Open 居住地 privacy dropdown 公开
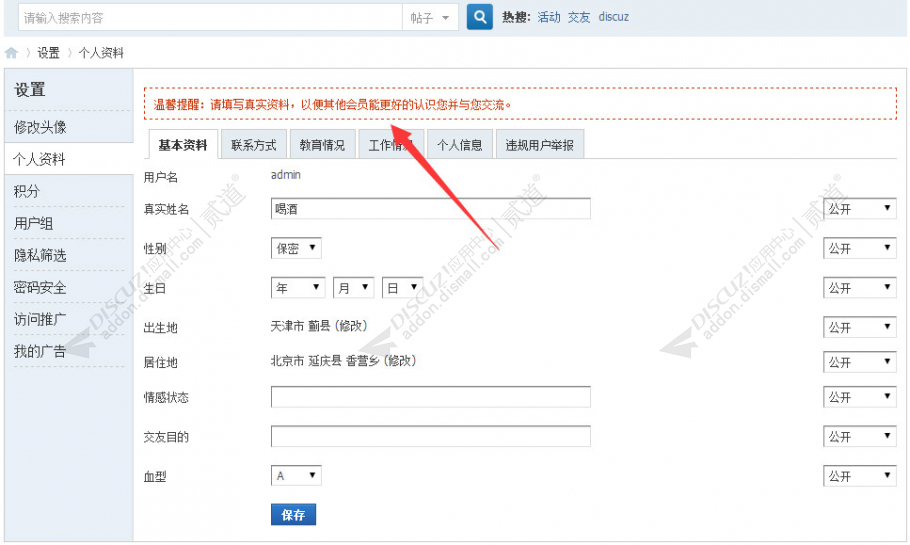 tap(860, 362)
